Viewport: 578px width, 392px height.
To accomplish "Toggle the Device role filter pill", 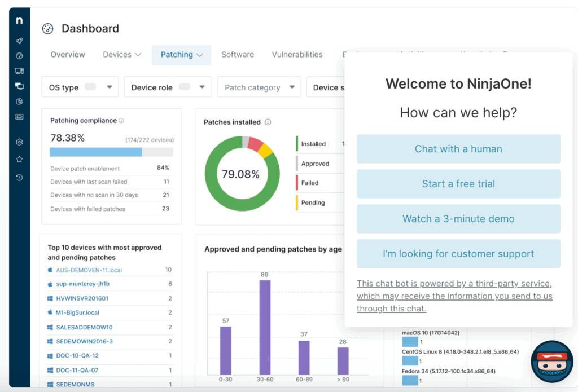I will pyautogui.click(x=184, y=87).
